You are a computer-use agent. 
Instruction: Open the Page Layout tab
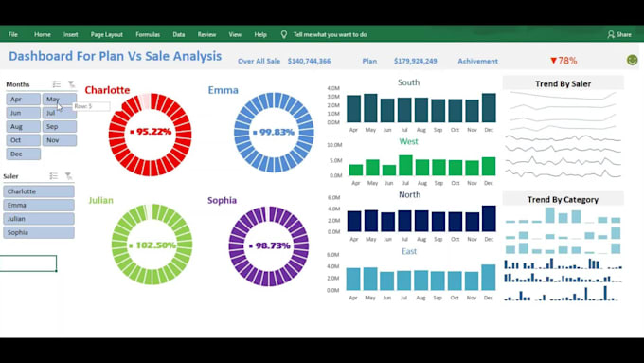tap(107, 34)
